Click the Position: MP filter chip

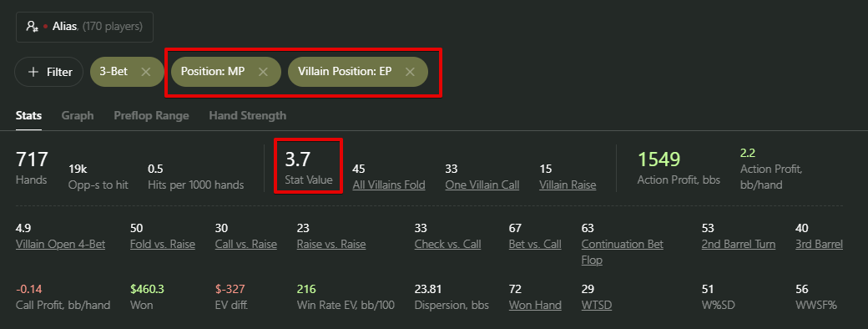pyautogui.click(x=213, y=72)
